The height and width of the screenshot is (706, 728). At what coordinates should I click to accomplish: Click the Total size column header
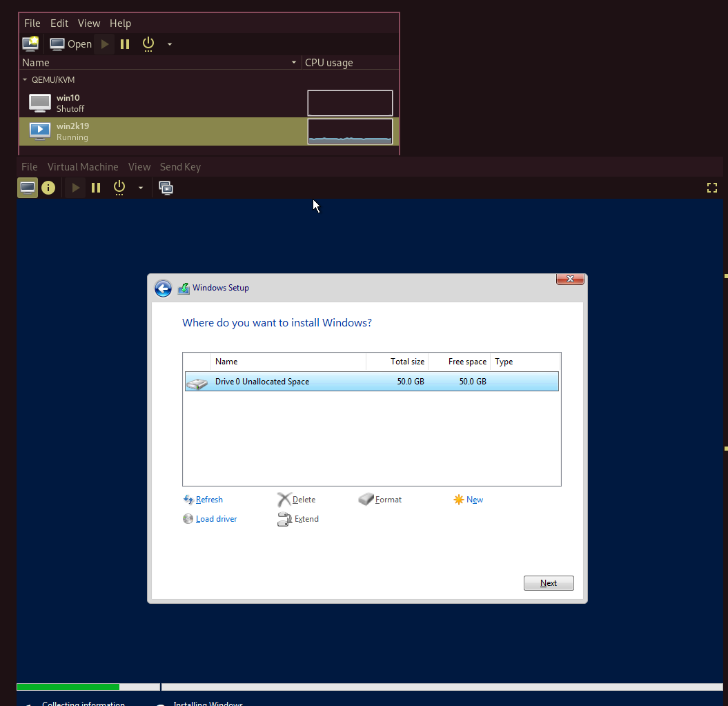(397, 362)
